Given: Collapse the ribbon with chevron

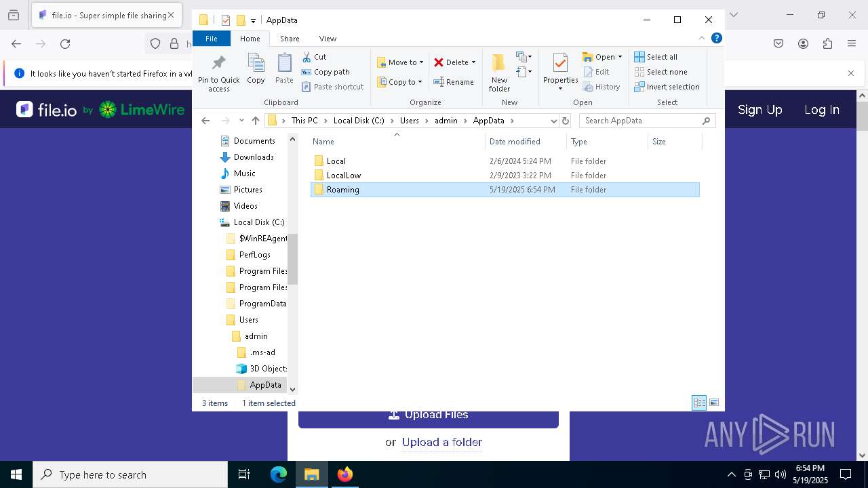Looking at the screenshot, I should click(702, 39).
